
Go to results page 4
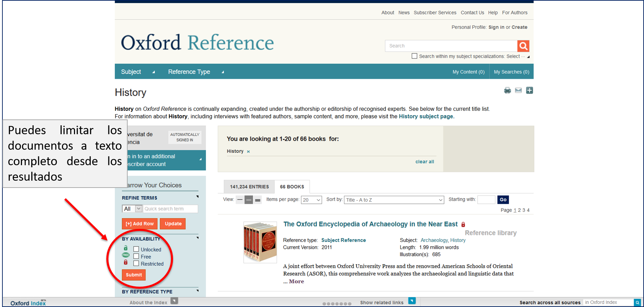528,210
